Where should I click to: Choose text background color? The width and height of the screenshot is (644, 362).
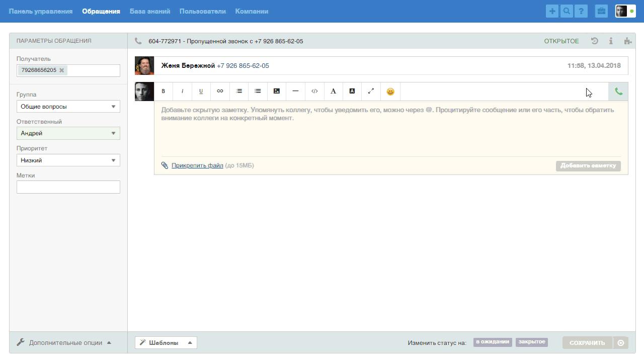(352, 92)
